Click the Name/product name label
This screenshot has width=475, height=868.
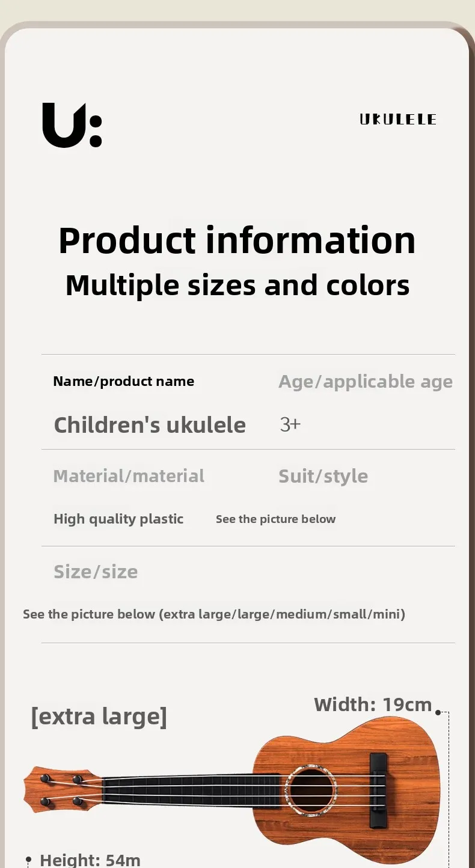[123, 381]
